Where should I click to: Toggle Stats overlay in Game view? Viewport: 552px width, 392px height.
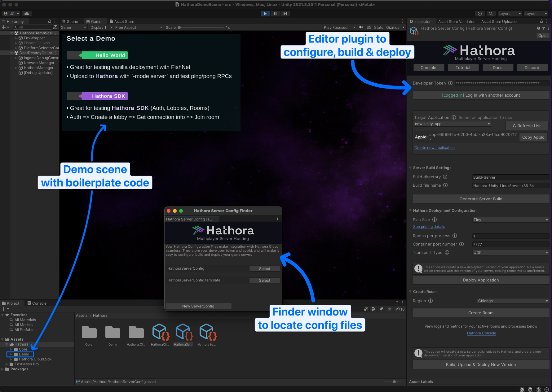[378, 28]
